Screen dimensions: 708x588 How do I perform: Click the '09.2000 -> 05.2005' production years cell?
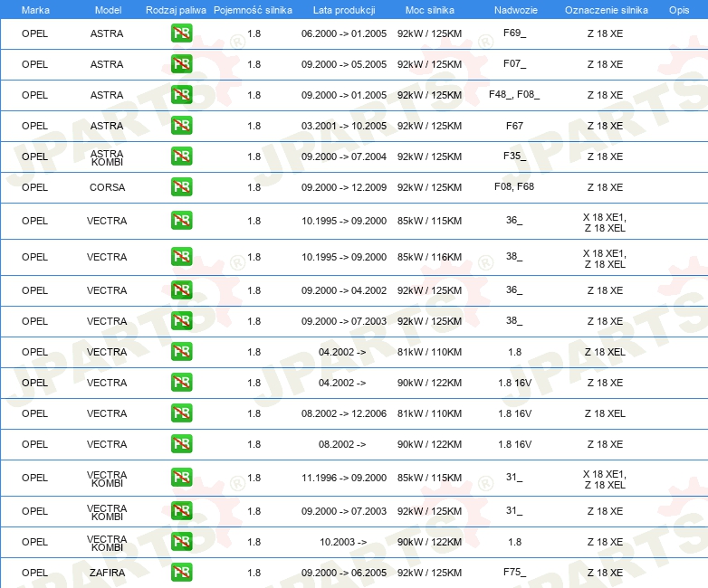tap(344, 64)
